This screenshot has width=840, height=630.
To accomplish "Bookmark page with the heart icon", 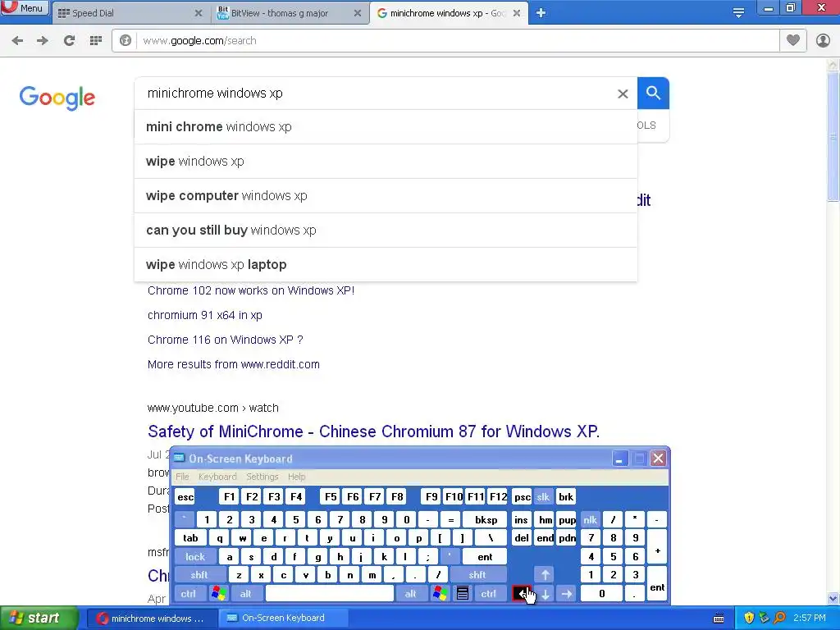I will pyautogui.click(x=793, y=40).
